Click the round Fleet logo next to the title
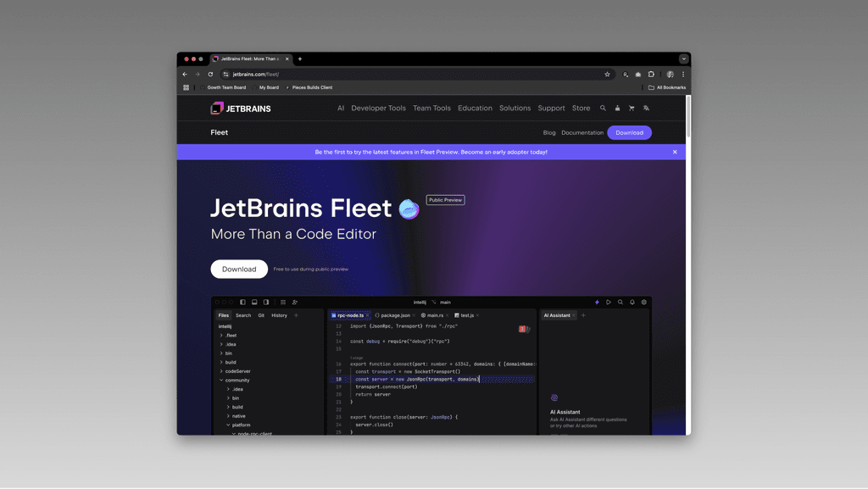The height and width of the screenshot is (489, 868). (x=409, y=208)
